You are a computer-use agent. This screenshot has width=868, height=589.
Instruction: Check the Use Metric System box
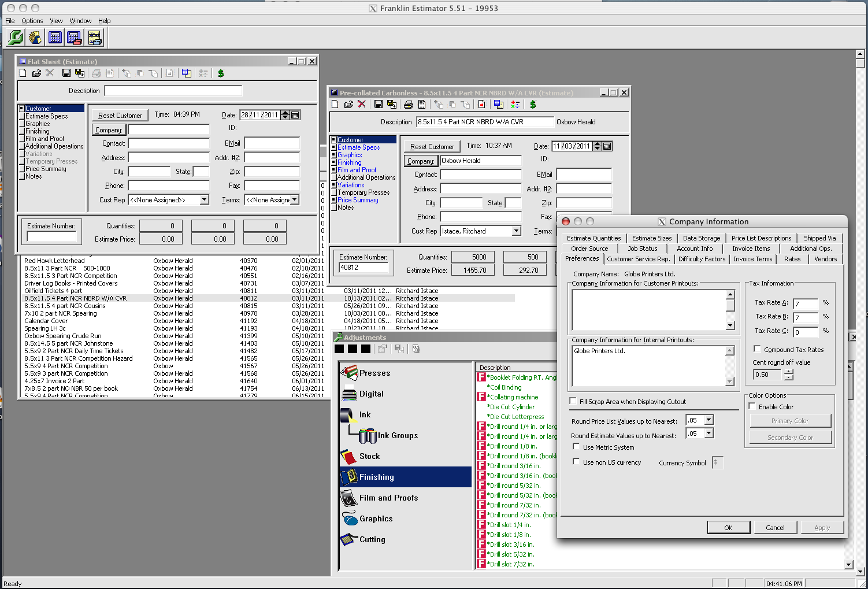576,447
